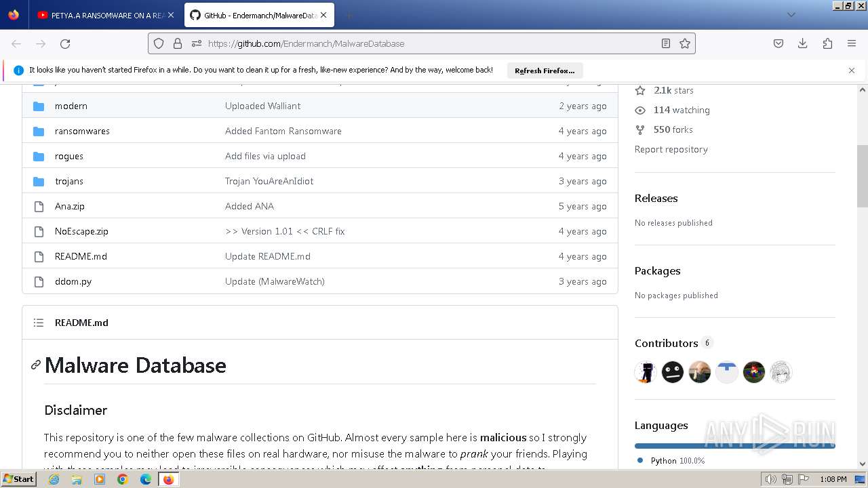Open Reader View icon in address bar
This screenshot has height=488, width=868.
point(666,43)
